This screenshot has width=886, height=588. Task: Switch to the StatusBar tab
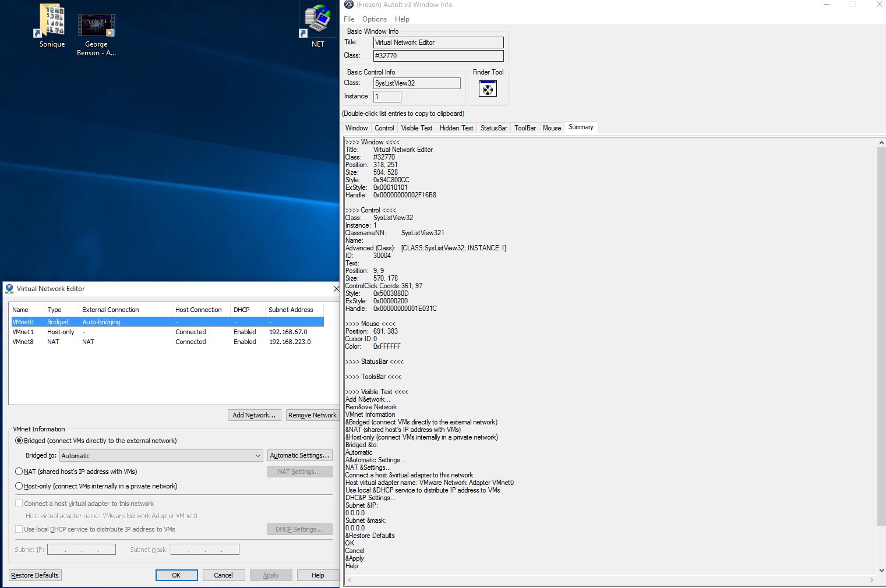pos(494,128)
